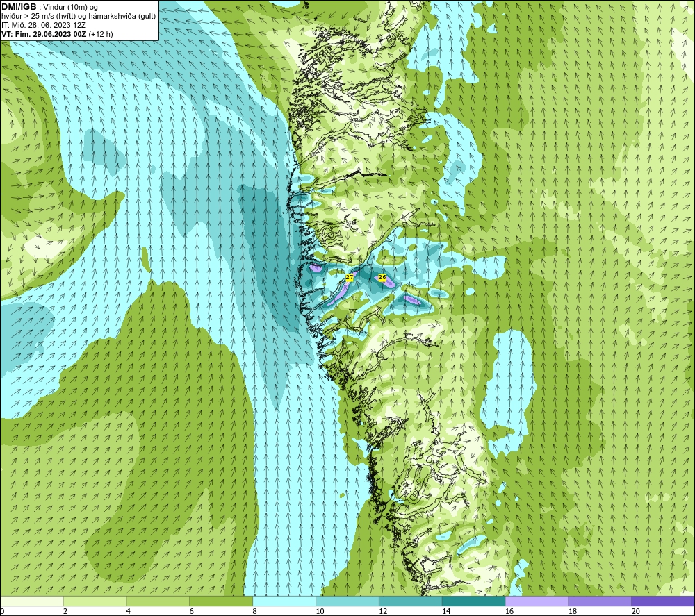Image resolution: width=695 pixels, height=616 pixels.
Task: Click the legend tick label 12
Action: 383,612
